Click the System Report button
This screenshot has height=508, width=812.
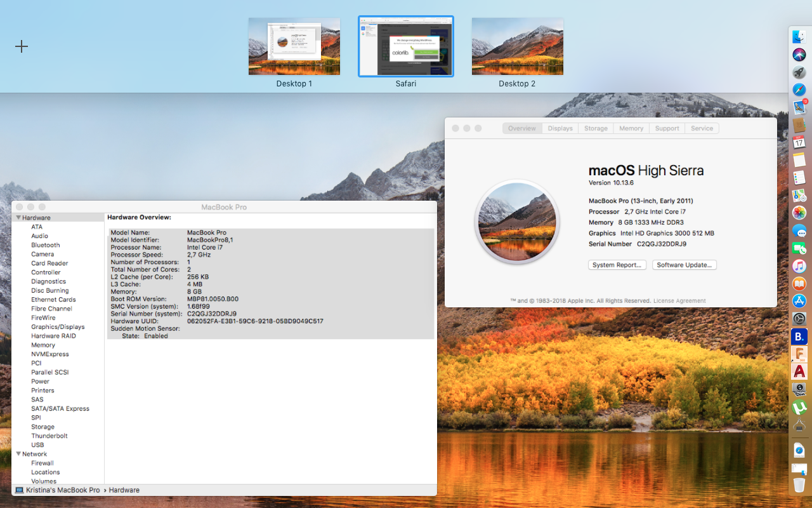(617, 265)
